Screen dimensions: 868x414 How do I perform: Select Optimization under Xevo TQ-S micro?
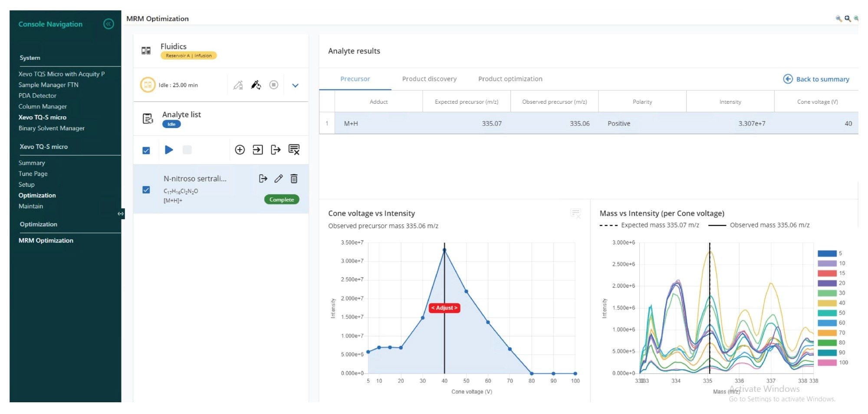(x=37, y=196)
